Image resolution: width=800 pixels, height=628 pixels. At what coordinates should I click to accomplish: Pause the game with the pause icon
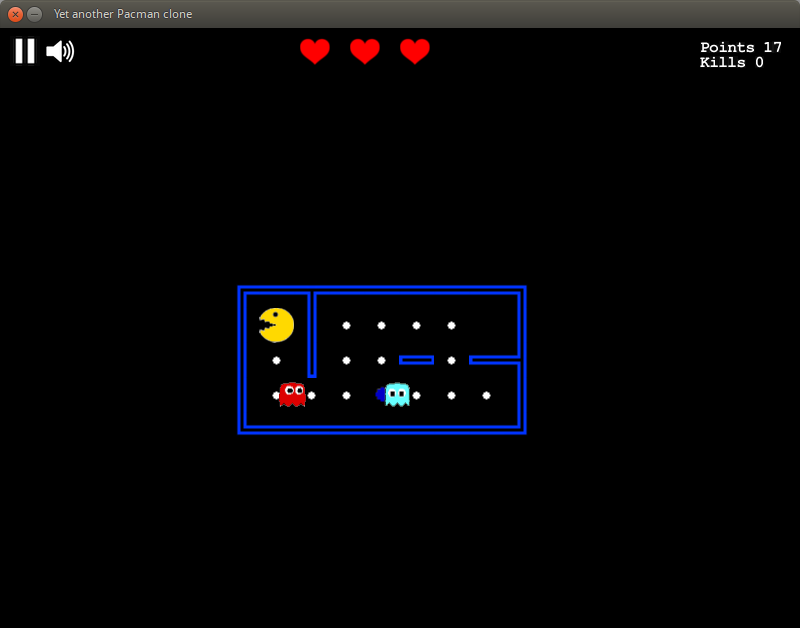click(x=24, y=51)
